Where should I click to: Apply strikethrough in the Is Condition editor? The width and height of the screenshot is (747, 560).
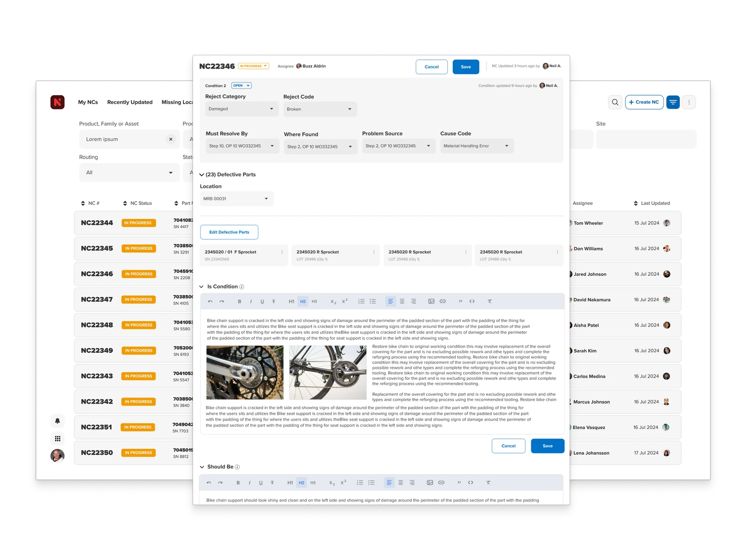274,301
